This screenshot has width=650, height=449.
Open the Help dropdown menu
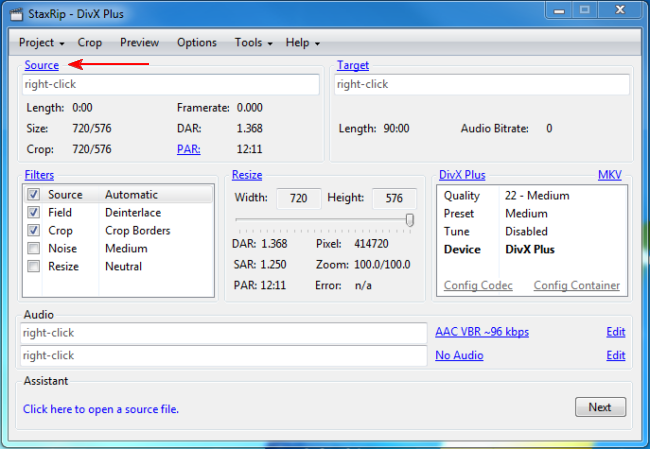click(x=302, y=43)
